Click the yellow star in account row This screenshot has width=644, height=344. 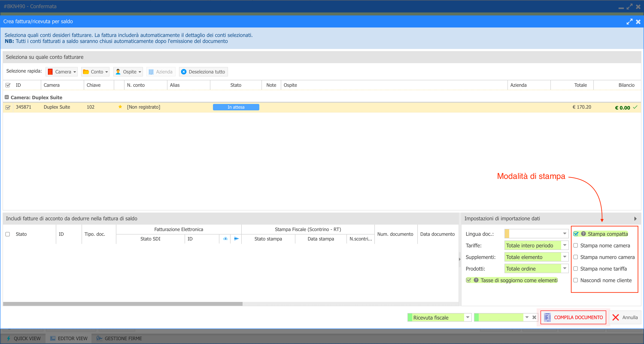pyautogui.click(x=120, y=107)
